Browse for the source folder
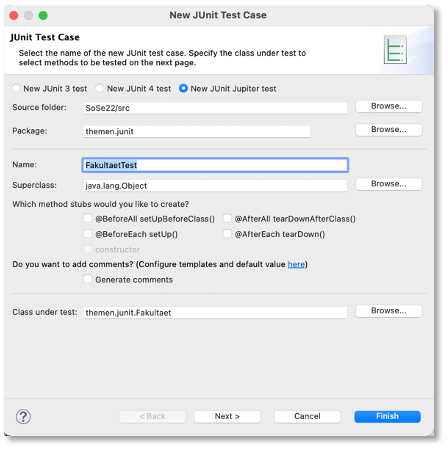The height and width of the screenshot is (450, 448). (389, 106)
